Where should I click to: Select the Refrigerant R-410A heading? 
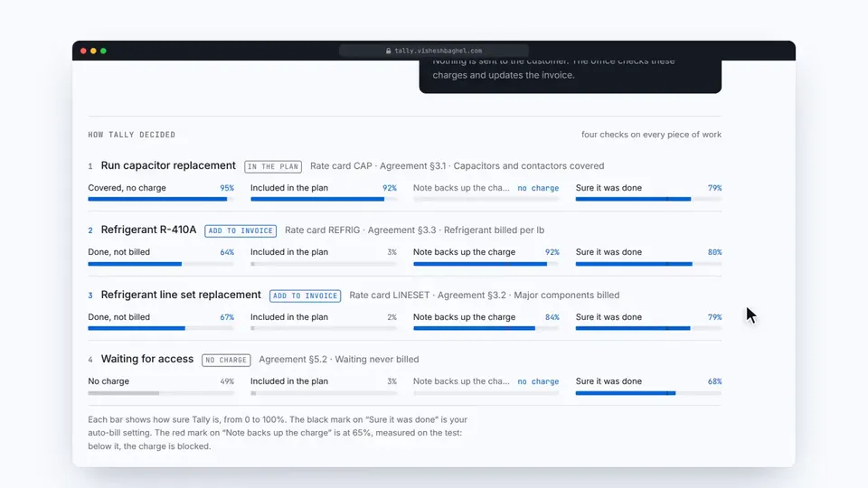click(148, 230)
